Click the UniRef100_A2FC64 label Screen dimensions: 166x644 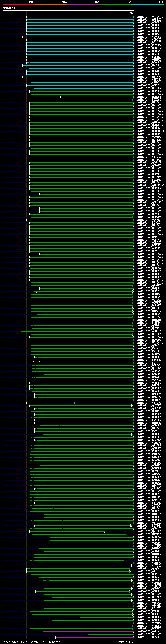pos(149,631)
